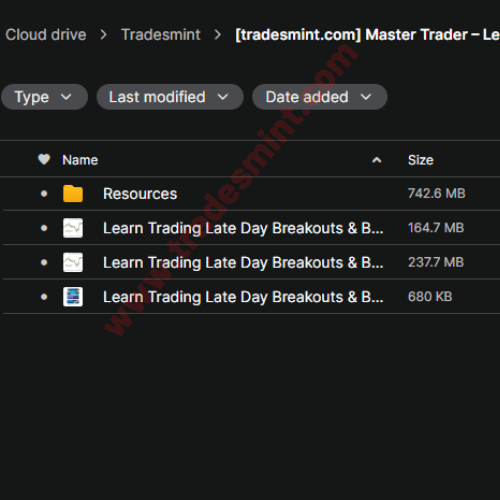
Task: Click the dot marker on 164.7 MB row
Action: [x=44, y=228]
